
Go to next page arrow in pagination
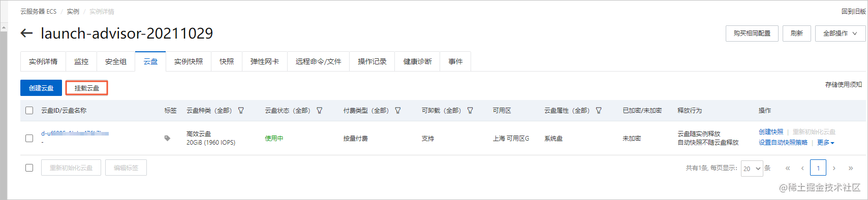coord(834,168)
